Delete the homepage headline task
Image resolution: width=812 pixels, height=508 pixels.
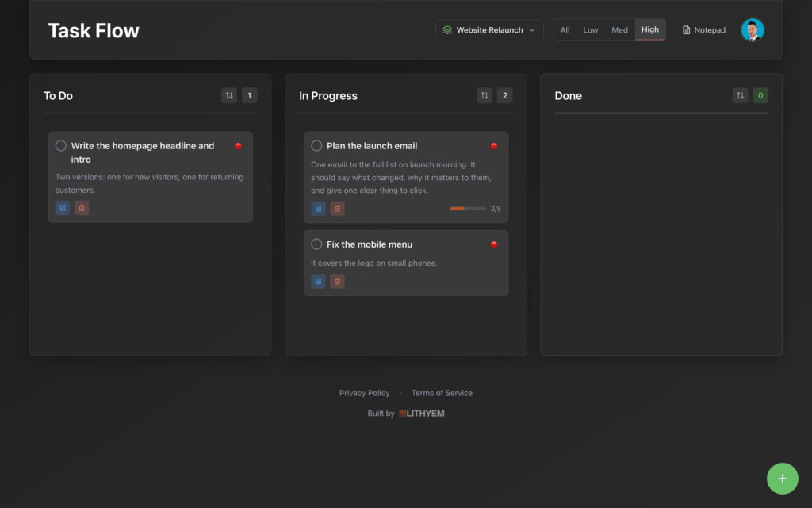click(82, 208)
